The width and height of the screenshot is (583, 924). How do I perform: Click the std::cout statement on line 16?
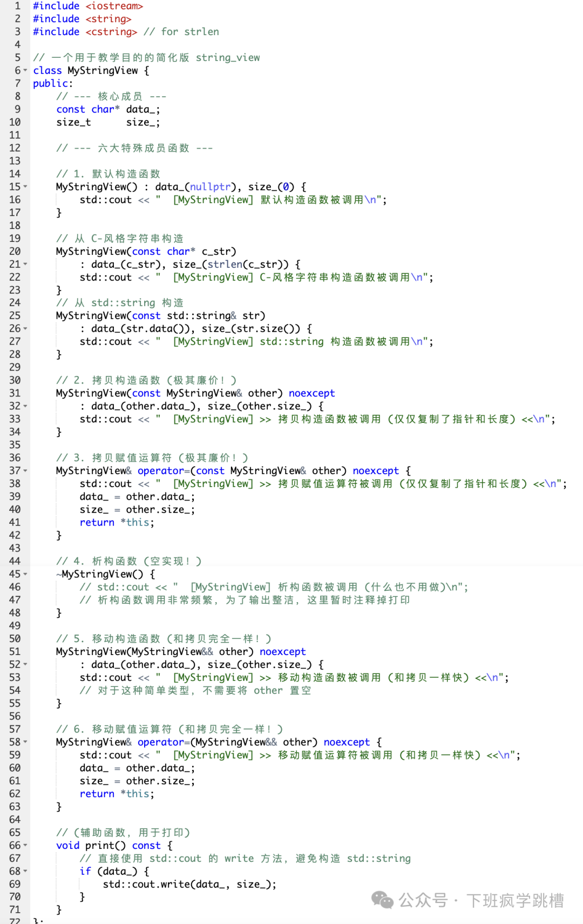233,200
